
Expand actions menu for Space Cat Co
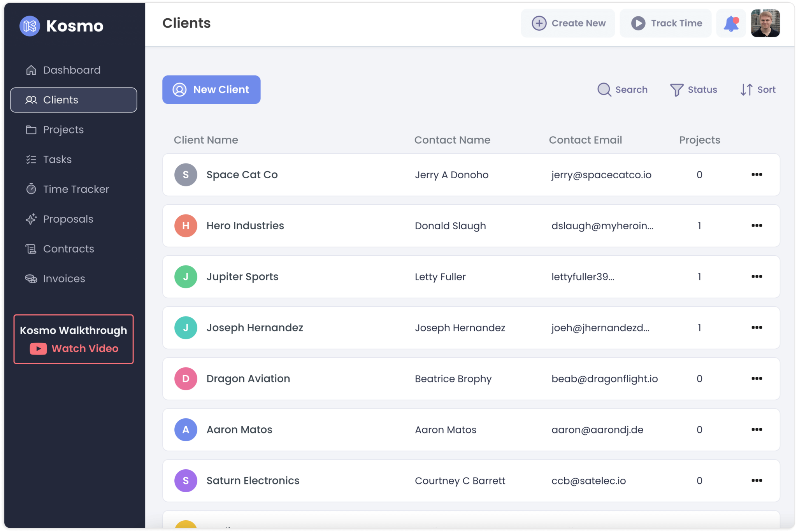pos(757,175)
